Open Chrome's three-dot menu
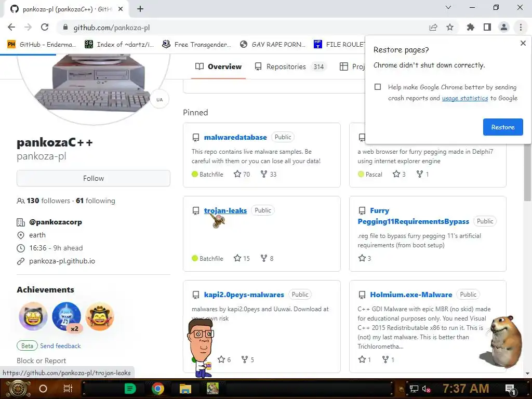The height and width of the screenshot is (399, 532). (x=521, y=27)
